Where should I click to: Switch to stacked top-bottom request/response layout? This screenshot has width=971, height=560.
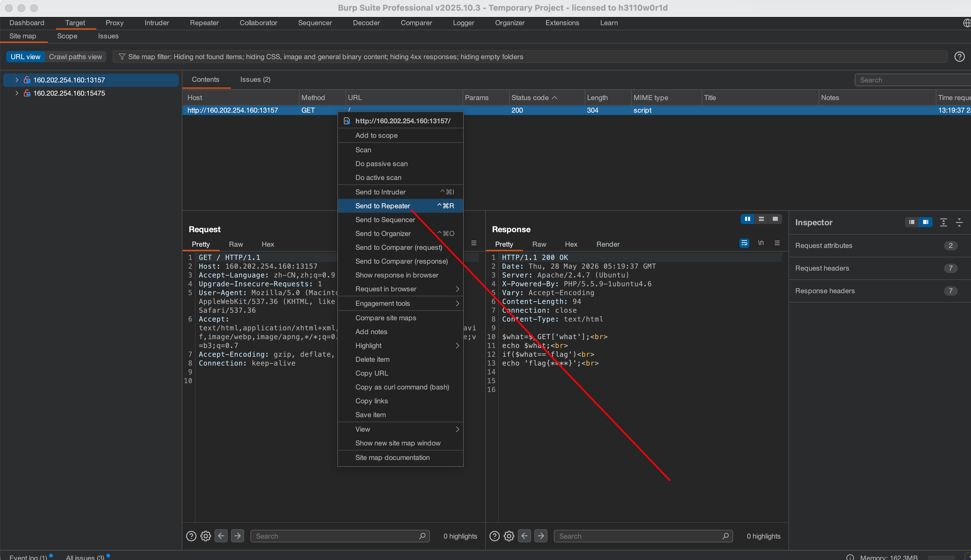[x=761, y=219]
